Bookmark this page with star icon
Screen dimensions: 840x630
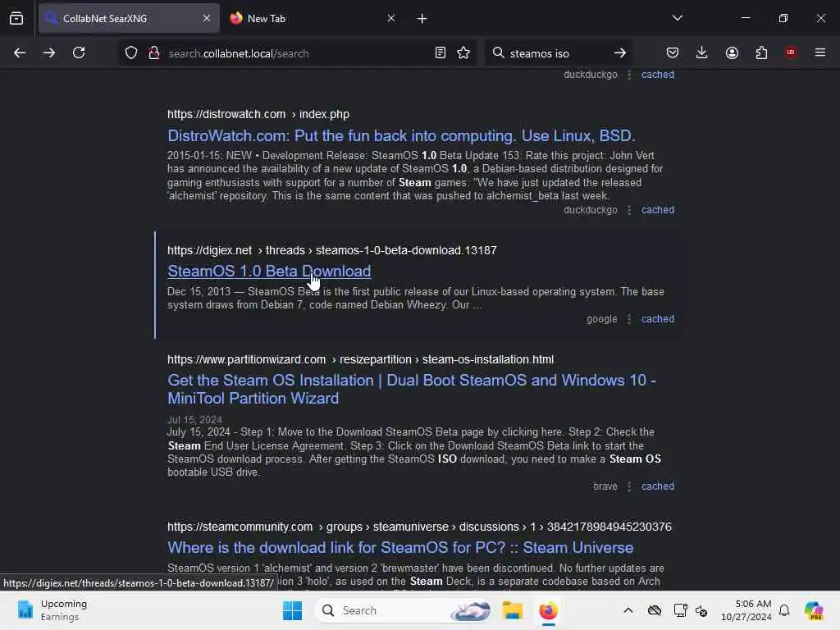pos(463,53)
